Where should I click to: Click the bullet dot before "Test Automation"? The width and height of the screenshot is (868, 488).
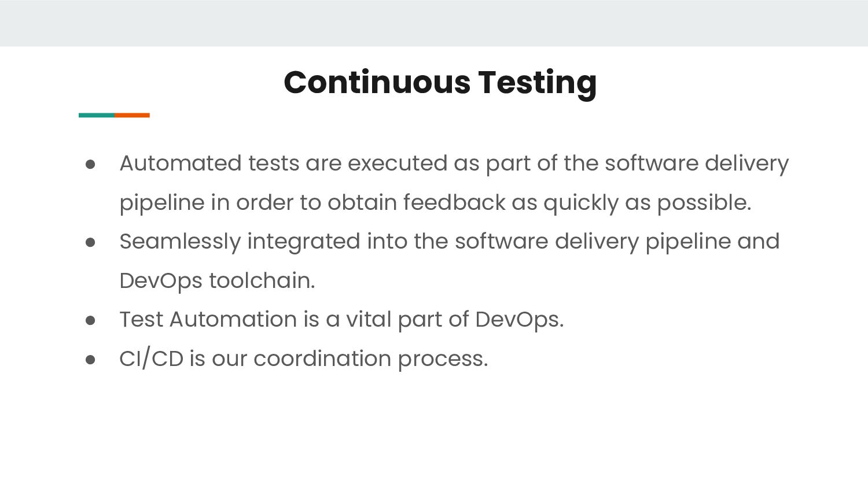click(x=90, y=320)
